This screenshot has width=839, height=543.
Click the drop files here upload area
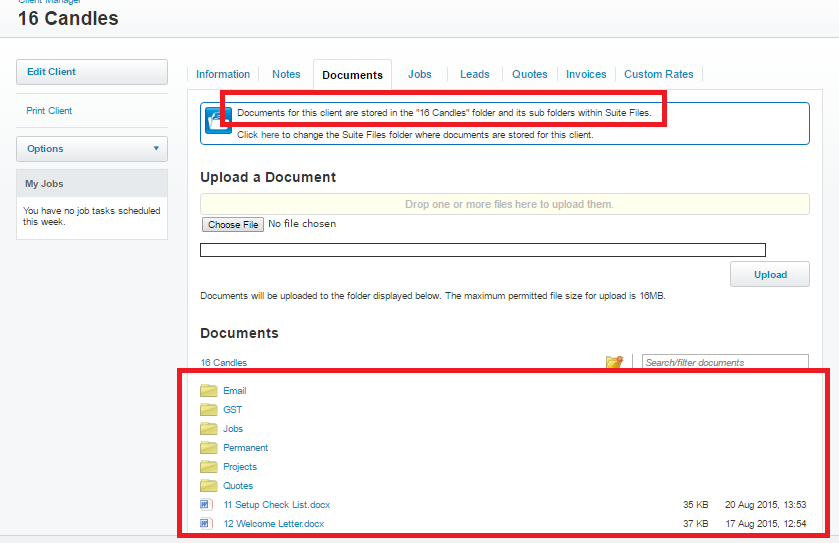pyautogui.click(x=505, y=204)
